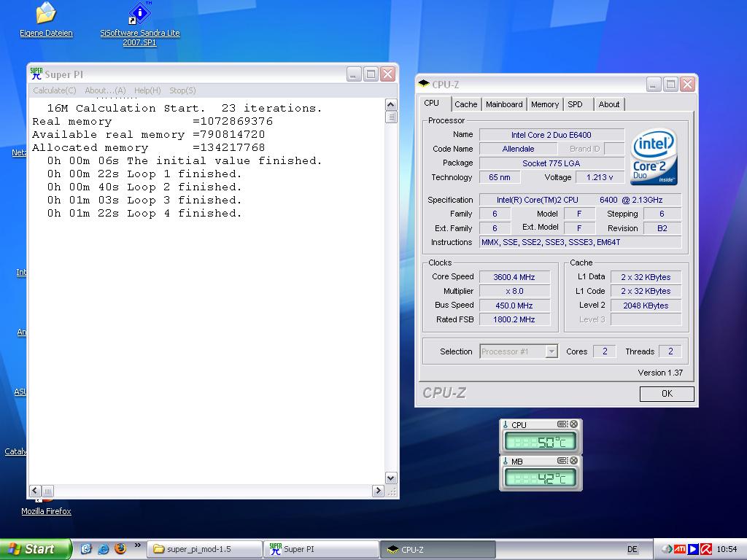
Task: Close the MB temperature gadget
Action: (573, 461)
